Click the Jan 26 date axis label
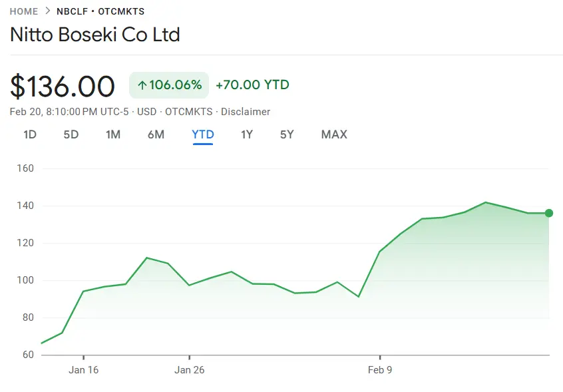The height and width of the screenshot is (392, 563). point(190,370)
